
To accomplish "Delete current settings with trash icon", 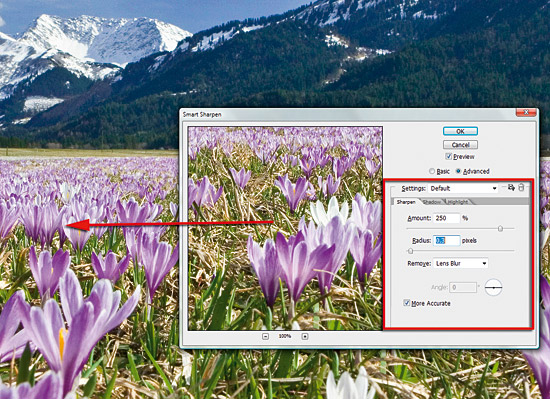I will [x=521, y=188].
